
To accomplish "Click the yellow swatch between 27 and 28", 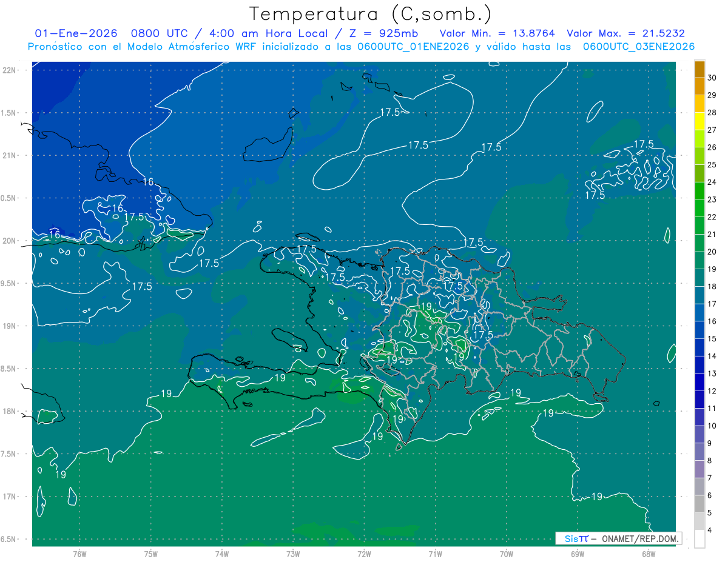I will 699,121.
